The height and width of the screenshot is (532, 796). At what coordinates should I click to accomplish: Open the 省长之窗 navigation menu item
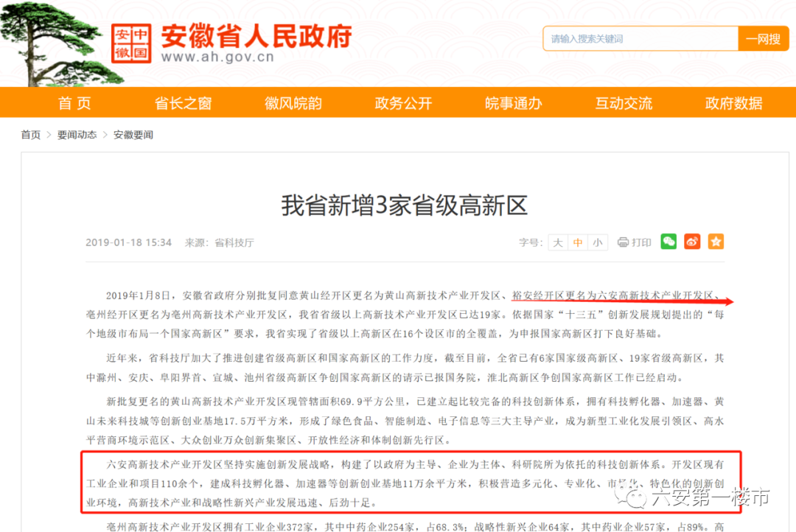[x=184, y=103]
